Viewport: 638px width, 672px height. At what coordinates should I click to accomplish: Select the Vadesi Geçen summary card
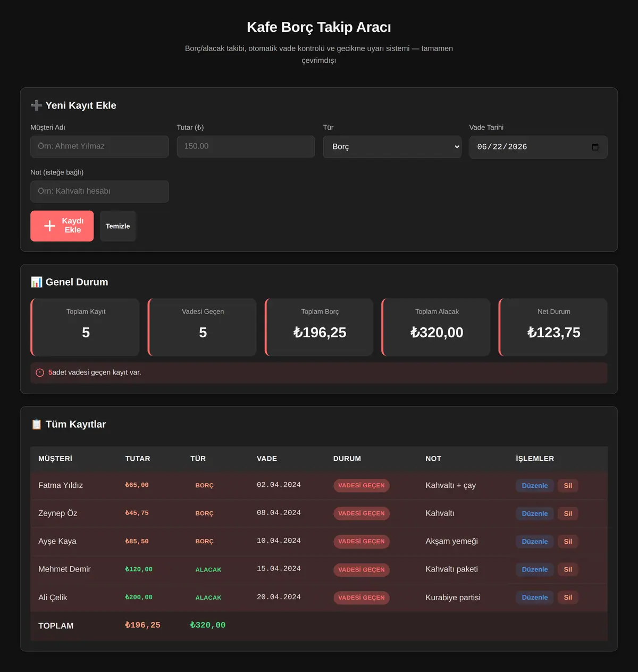(x=202, y=327)
